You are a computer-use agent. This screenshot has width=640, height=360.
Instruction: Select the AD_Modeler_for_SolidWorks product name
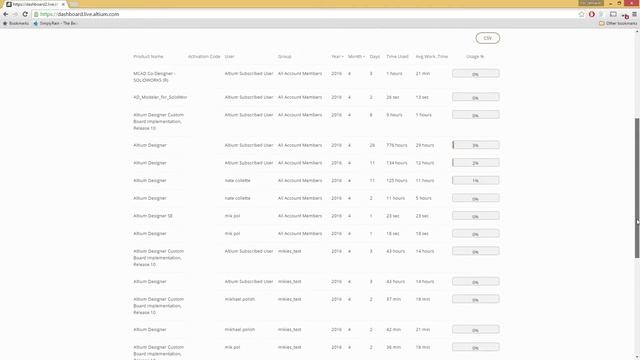[x=160, y=97]
